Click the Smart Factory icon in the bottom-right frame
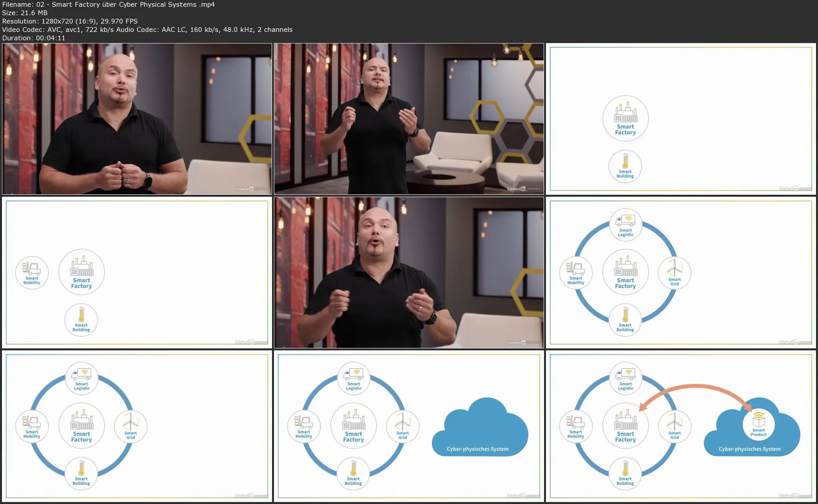The height and width of the screenshot is (504, 818). tap(625, 426)
